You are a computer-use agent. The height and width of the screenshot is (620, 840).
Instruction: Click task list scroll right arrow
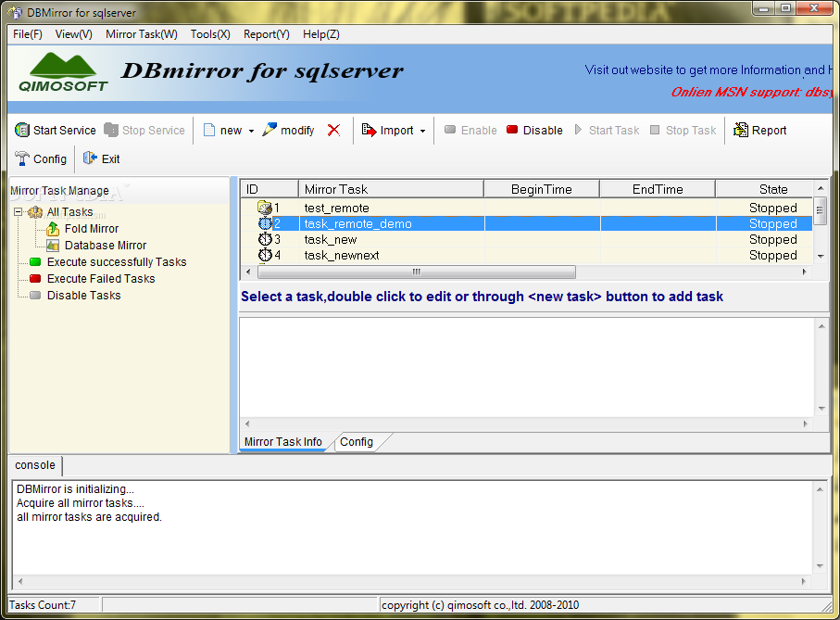805,272
